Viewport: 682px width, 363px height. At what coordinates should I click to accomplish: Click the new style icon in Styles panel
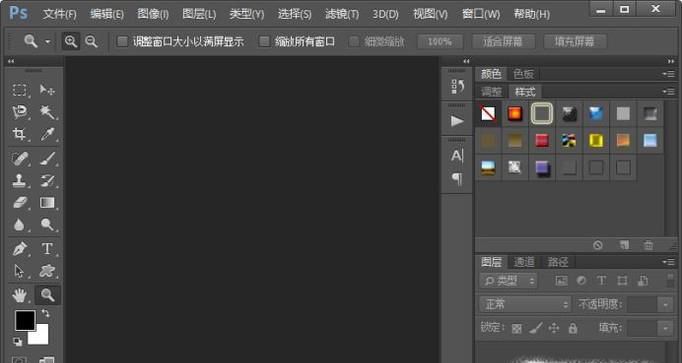pos(624,245)
